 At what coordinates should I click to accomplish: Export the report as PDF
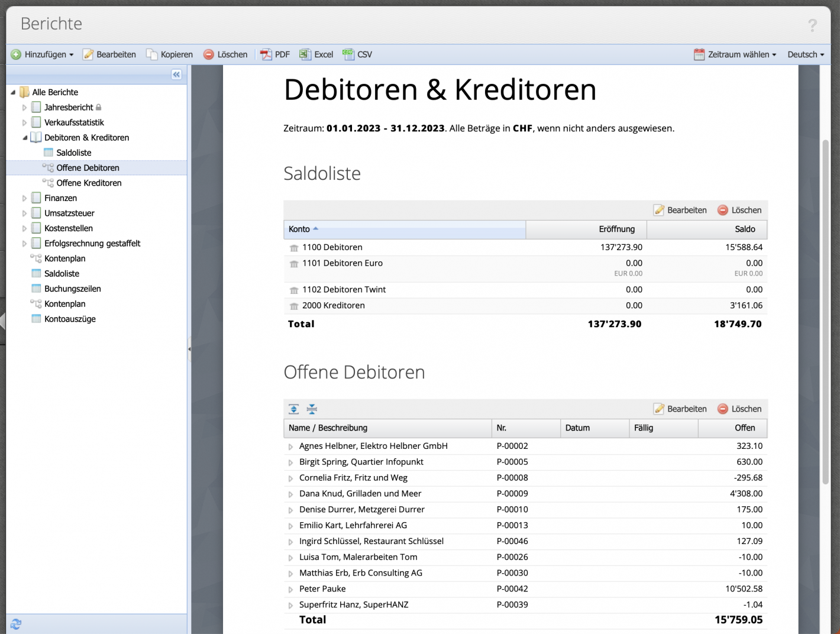pyautogui.click(x=274, y=54)
